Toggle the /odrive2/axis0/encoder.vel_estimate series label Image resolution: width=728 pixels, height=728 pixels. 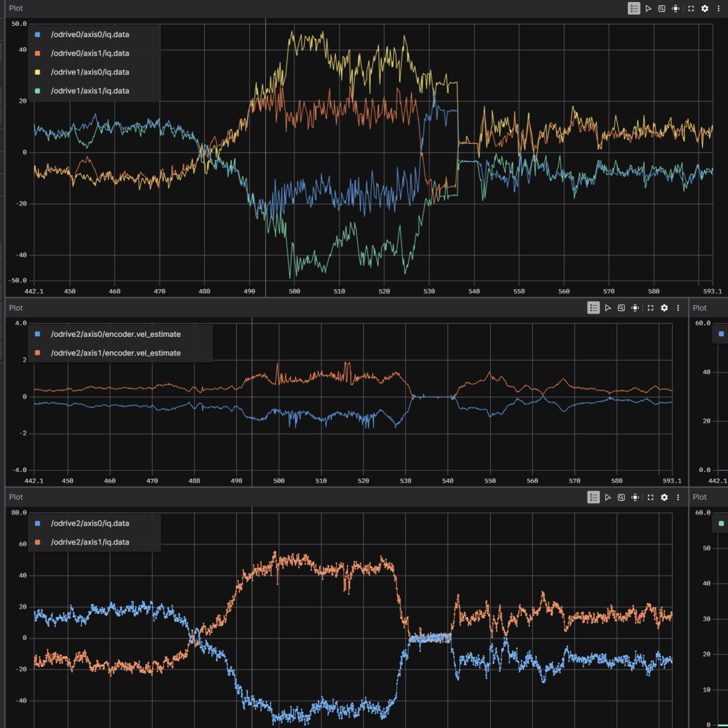coord(115,334)
